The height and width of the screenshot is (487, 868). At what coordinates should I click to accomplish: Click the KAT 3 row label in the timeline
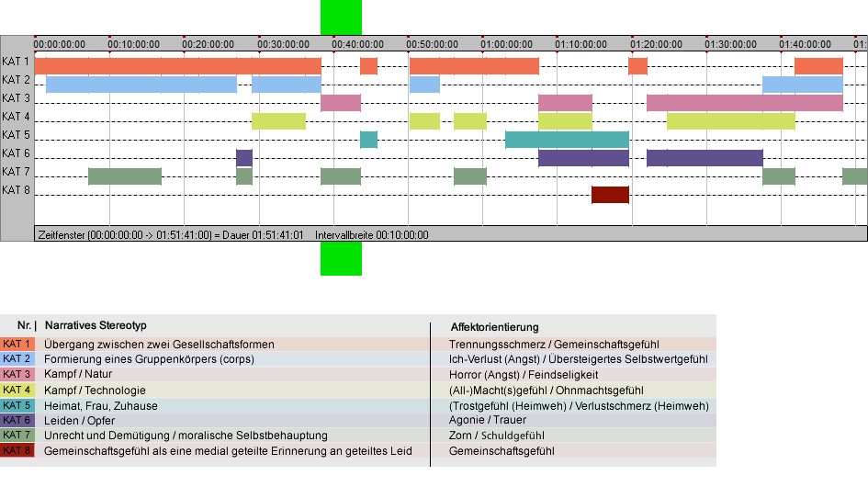16,98
